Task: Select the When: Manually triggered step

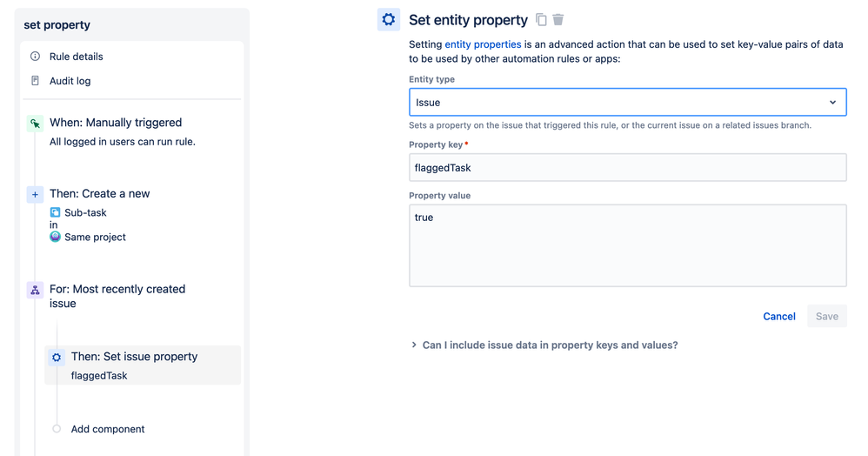Action: click(x=116, y=123)
